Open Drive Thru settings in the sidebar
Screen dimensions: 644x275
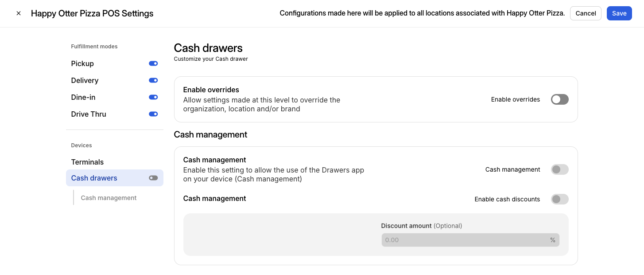coord(89,114)
